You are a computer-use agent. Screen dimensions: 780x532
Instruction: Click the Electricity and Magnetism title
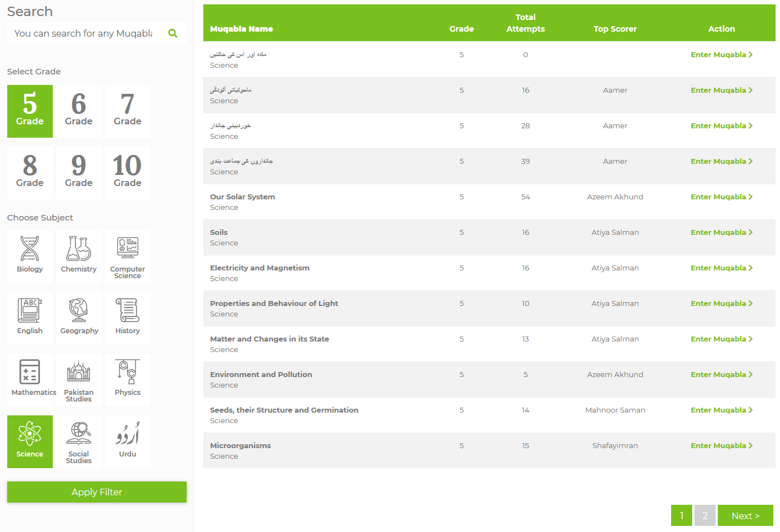point(260,268)
